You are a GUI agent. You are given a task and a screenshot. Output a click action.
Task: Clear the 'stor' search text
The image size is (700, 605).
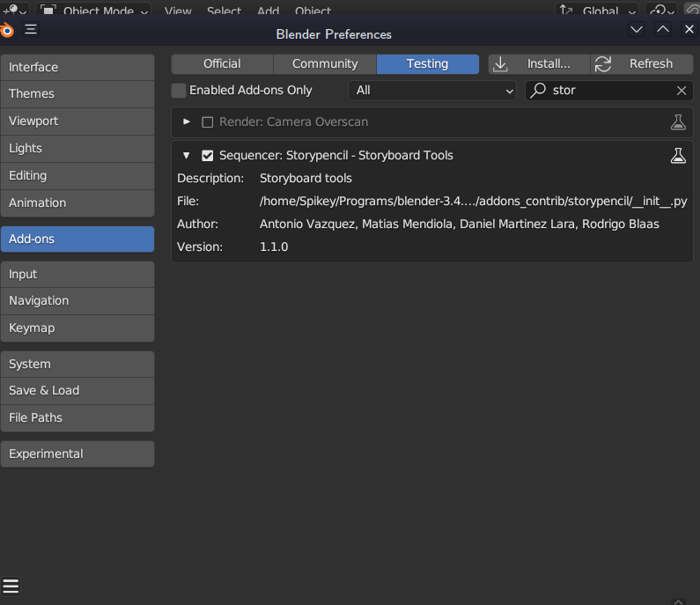pyautogui.click(x=682, y=91)
